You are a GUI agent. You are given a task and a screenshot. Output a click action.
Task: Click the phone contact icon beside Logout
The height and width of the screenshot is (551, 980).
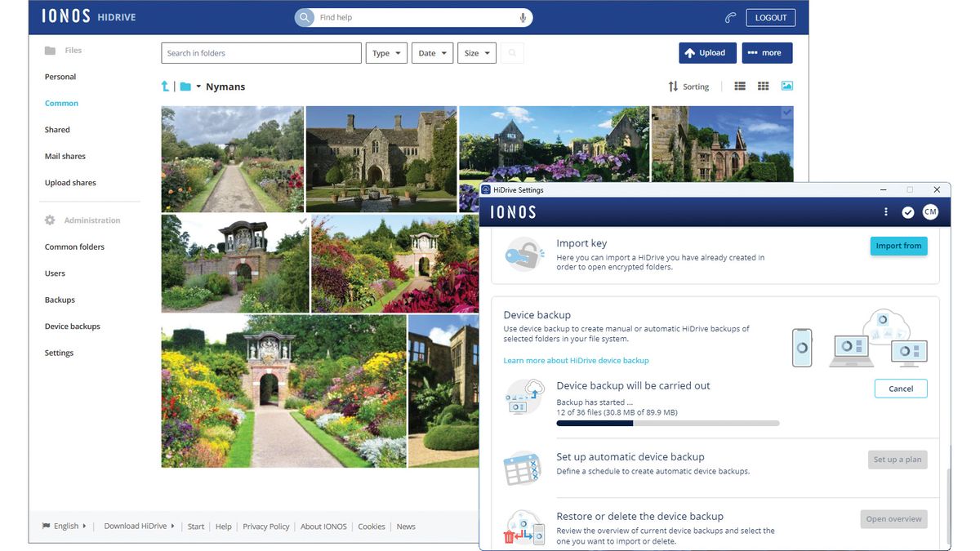click(730, 17)
